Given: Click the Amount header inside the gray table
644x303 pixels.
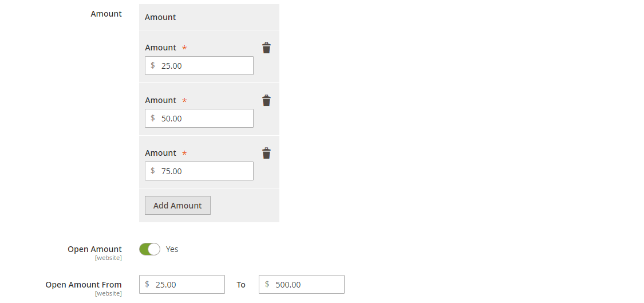Looking at the screenshot, I should point(160,17).
